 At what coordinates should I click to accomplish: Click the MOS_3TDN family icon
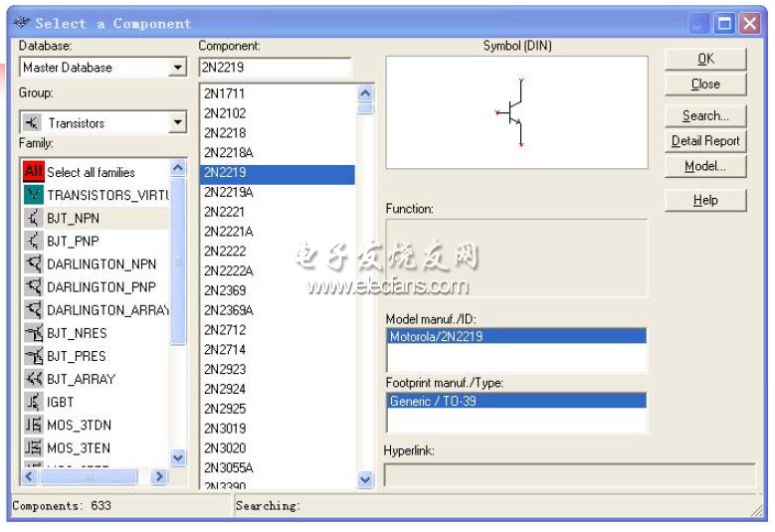[33, 425]
